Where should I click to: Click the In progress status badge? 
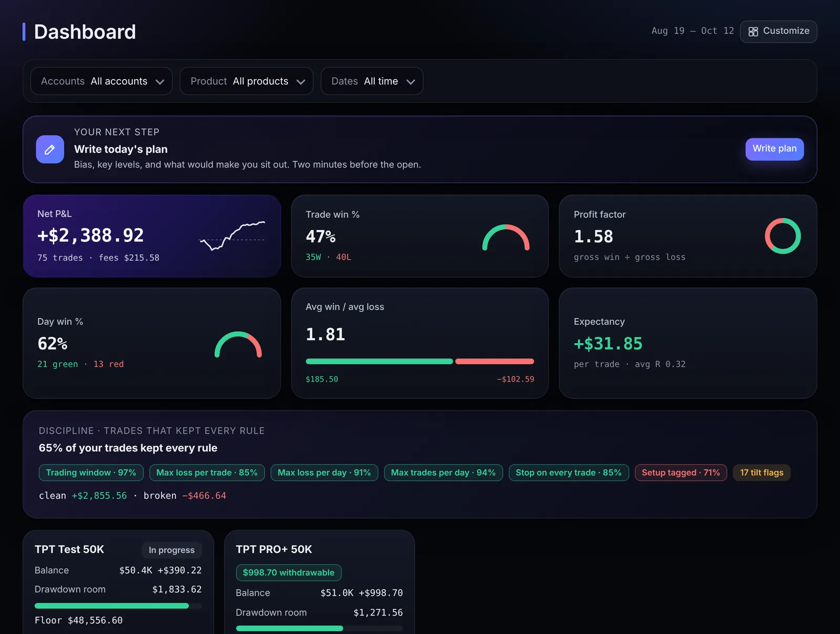click(172, 550)
